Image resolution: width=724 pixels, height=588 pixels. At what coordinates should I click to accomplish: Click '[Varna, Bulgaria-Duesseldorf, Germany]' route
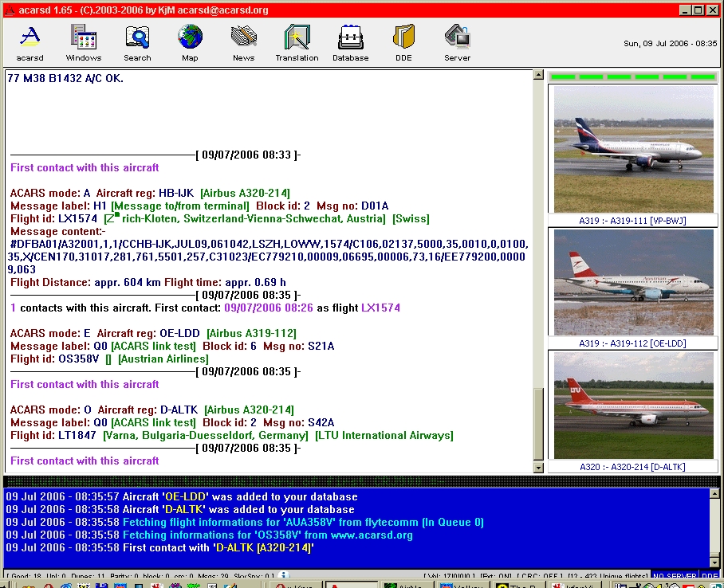pyautogui.click(x=205, y=436)
